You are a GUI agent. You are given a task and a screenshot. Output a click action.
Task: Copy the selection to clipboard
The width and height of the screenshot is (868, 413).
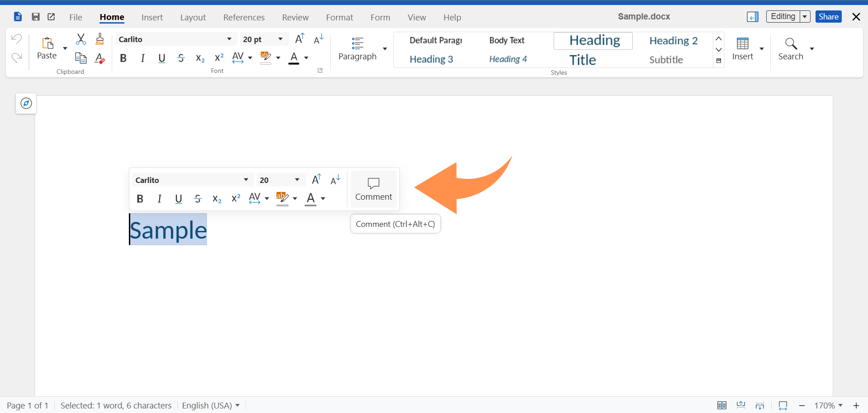click(81, 58)
